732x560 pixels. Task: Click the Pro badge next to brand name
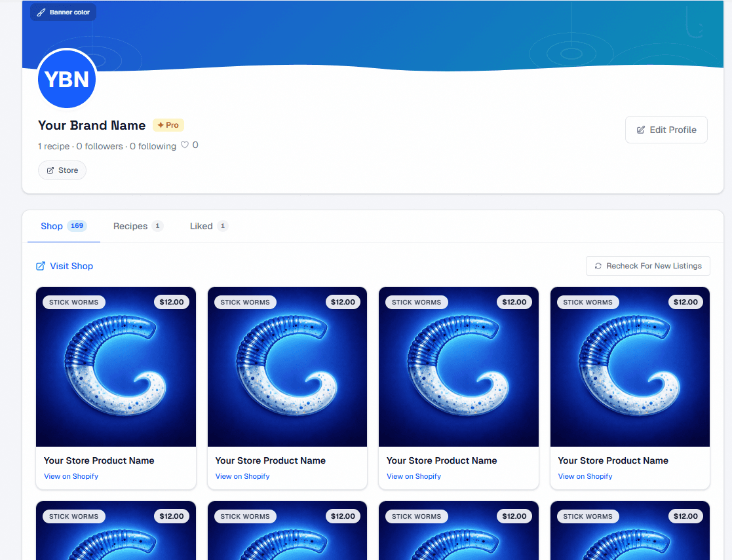tap(168, 125)
